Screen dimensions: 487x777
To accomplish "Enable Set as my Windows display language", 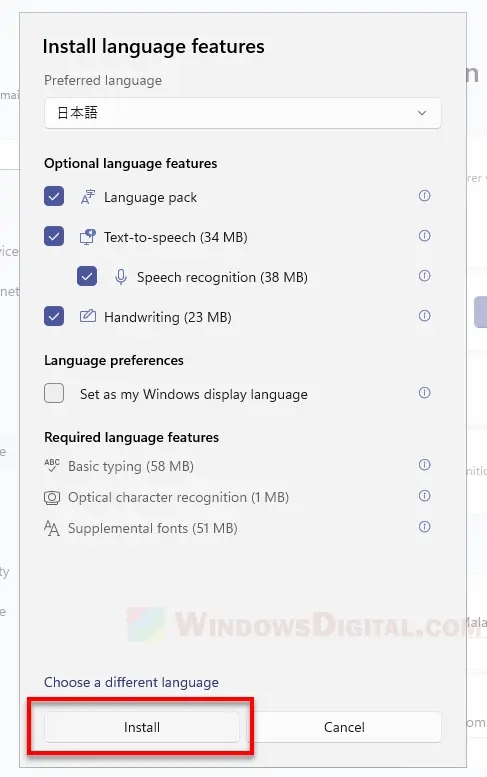I will 54,393.
